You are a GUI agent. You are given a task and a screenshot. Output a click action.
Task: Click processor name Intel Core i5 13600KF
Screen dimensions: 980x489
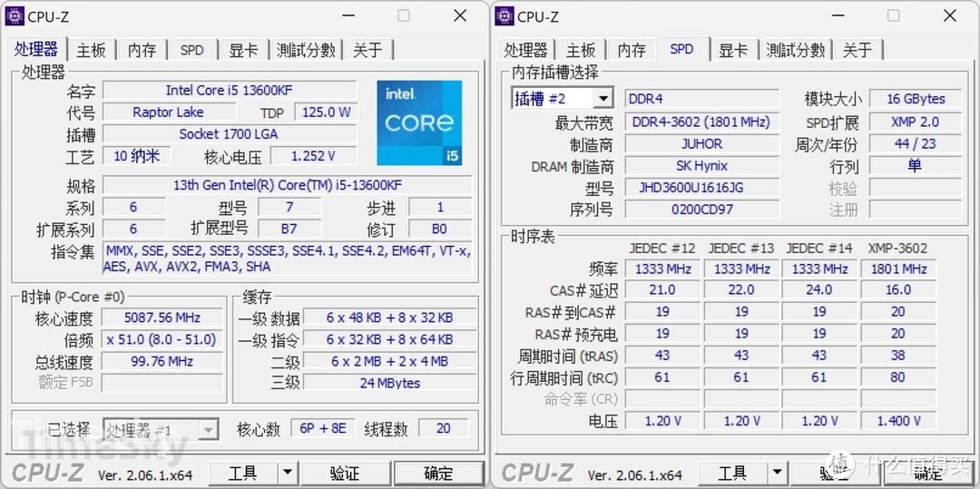(230, 91)
